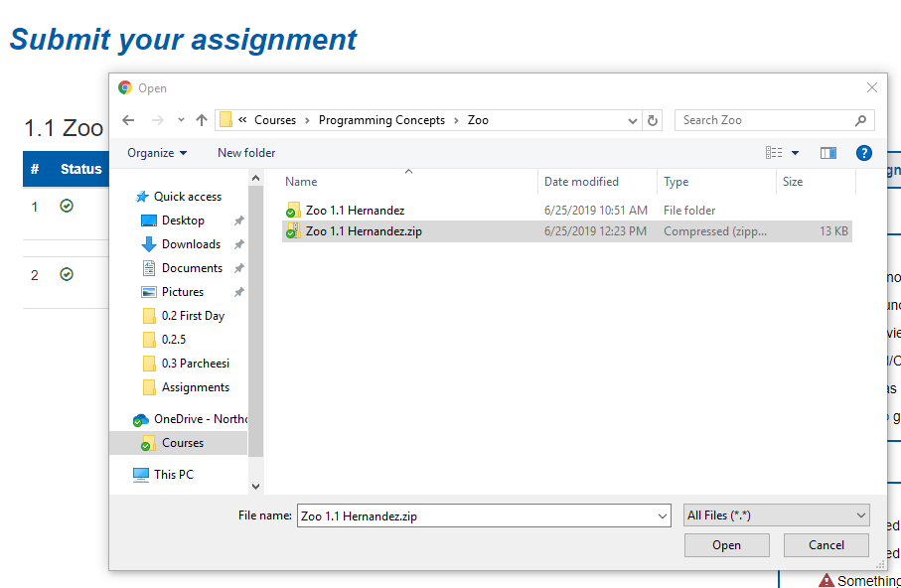Click the Back navigation arrow
Image resolution: width=901 pixels, height=588 pixels.
point(127,120)
